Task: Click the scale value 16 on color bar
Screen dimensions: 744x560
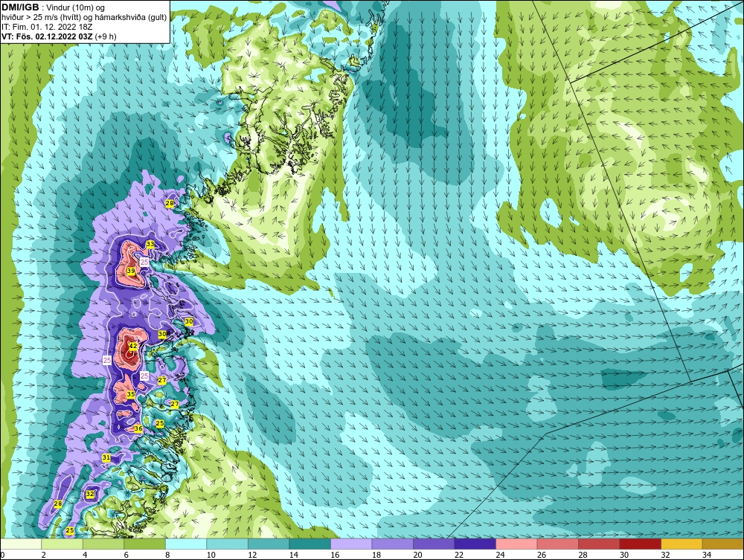Action: pyautogui.click(x=335, y=555)
